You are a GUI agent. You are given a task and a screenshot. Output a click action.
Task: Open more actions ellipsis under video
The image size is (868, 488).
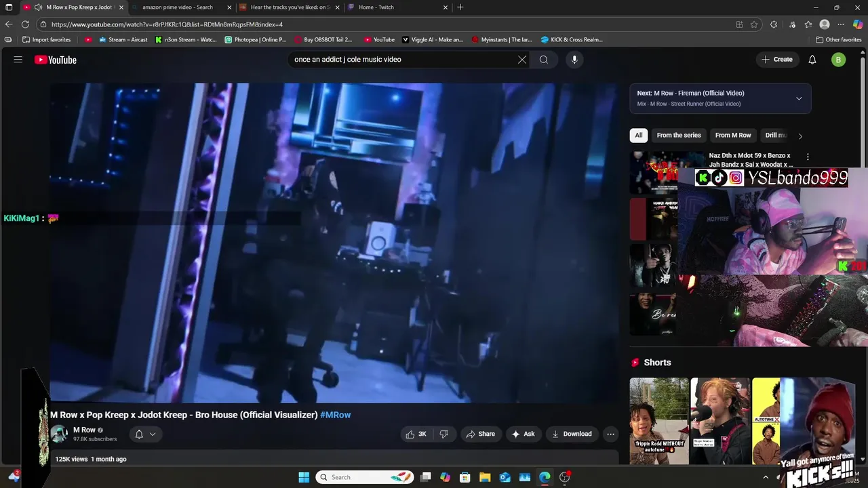(610, 434)
